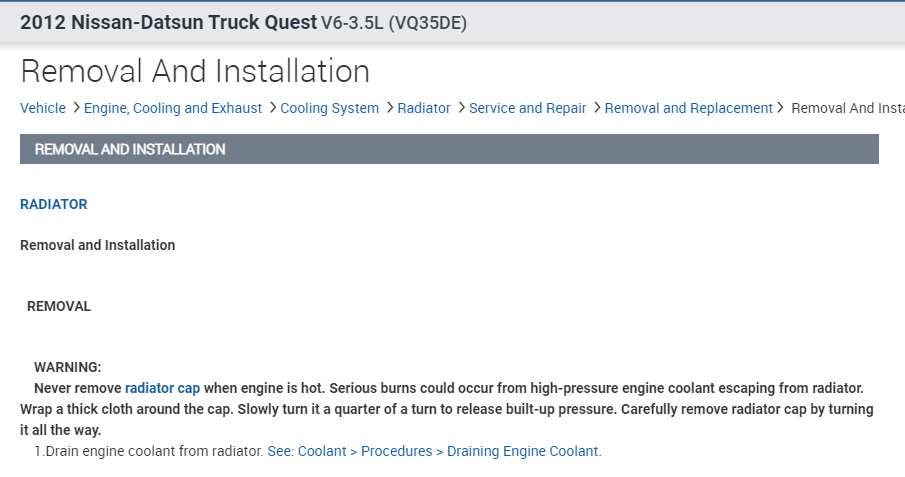Click the large Removal And Installation page title
905x477 pixels.
tap(195, 71)
